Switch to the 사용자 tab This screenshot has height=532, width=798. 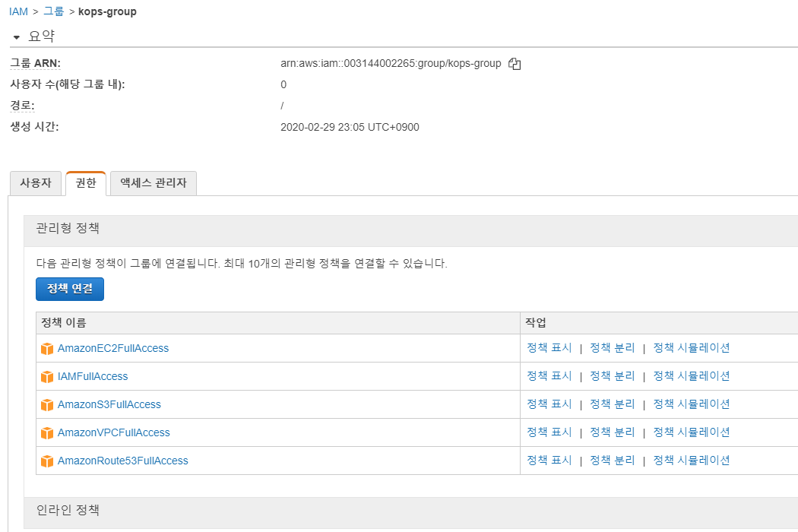point(36,183)
